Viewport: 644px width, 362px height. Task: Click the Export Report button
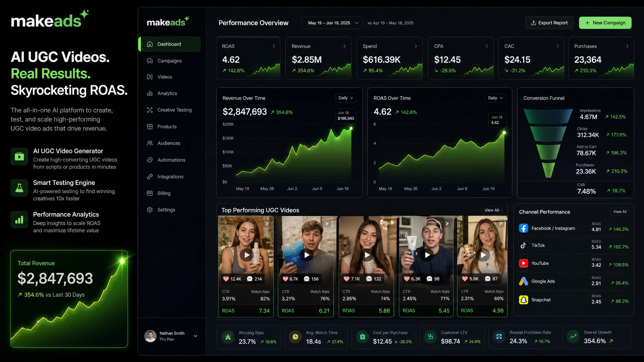pos(549,23)
